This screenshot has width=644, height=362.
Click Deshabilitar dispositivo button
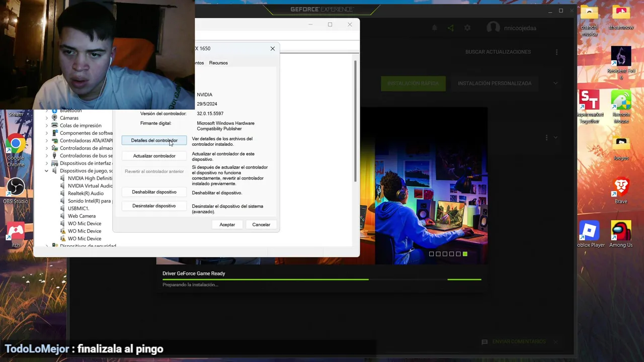154,192
